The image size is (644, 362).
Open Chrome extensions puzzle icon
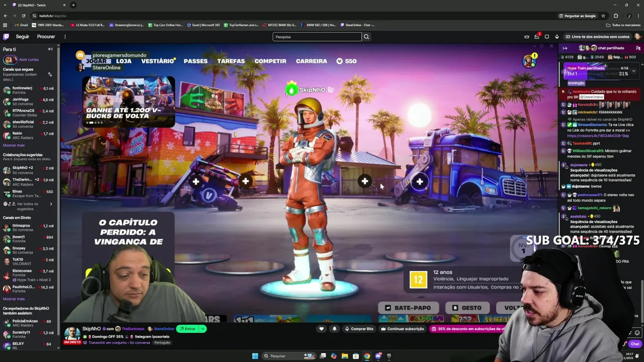click(616, 16)
